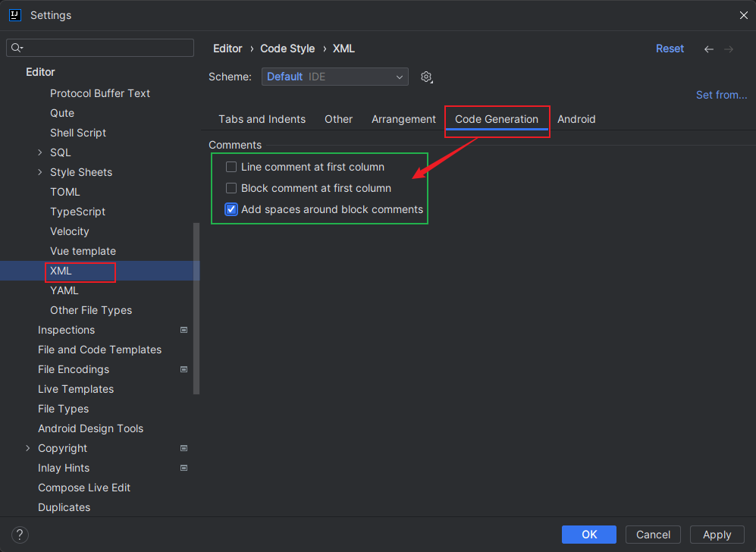The image size is (756, 552).
Task: Select Velocity code style
Action: [x=70, y=232]
